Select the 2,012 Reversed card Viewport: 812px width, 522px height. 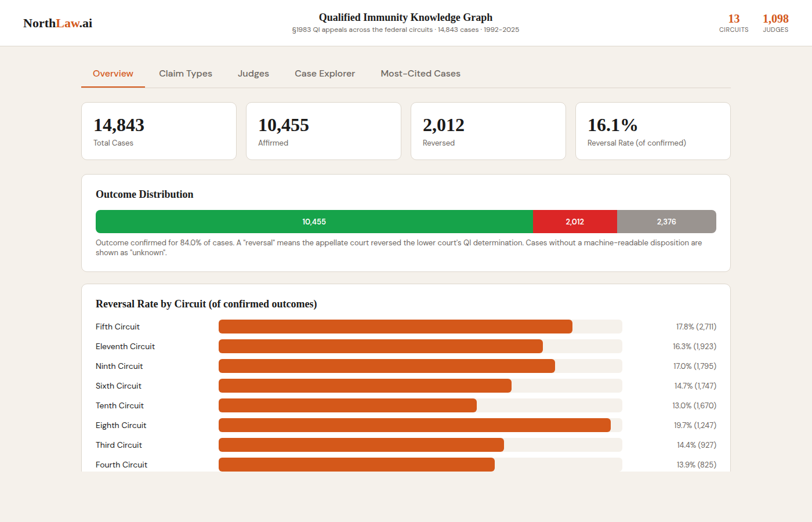[x=488, y=131]
